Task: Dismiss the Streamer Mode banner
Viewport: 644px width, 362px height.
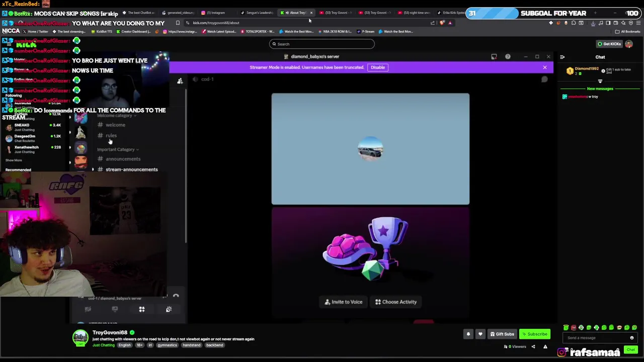Action: [544, 67]
